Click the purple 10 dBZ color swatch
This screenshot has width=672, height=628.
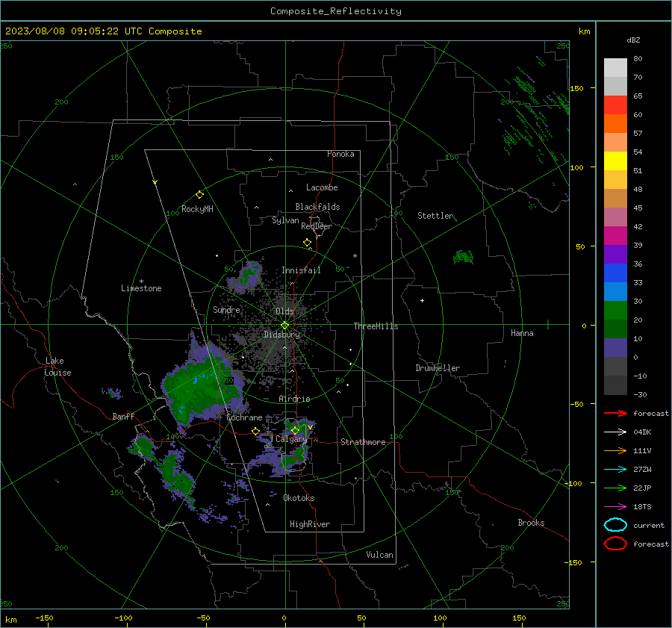tap(615, 347)
